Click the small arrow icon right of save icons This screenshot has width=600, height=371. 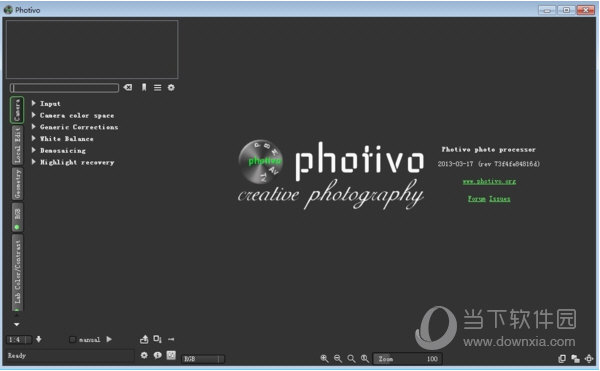tap(171, 339)
